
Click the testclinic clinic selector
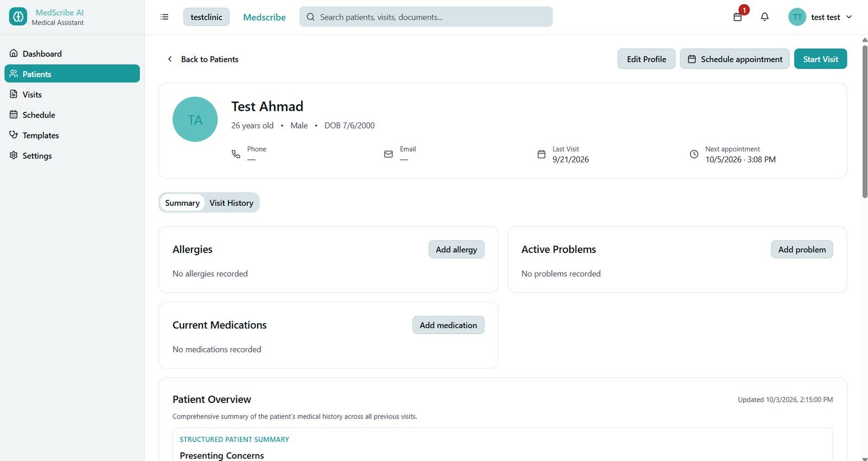(x=207, y=17)
